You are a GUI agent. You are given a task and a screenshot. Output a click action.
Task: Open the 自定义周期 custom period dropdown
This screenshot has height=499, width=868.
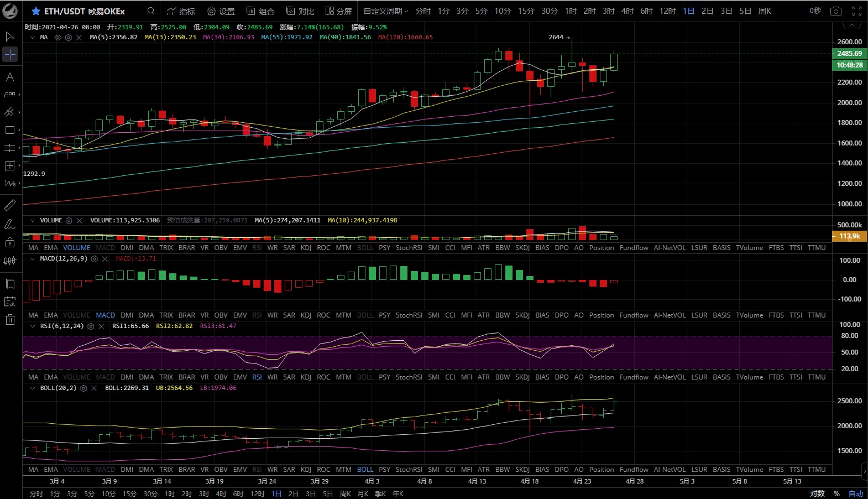385,11
